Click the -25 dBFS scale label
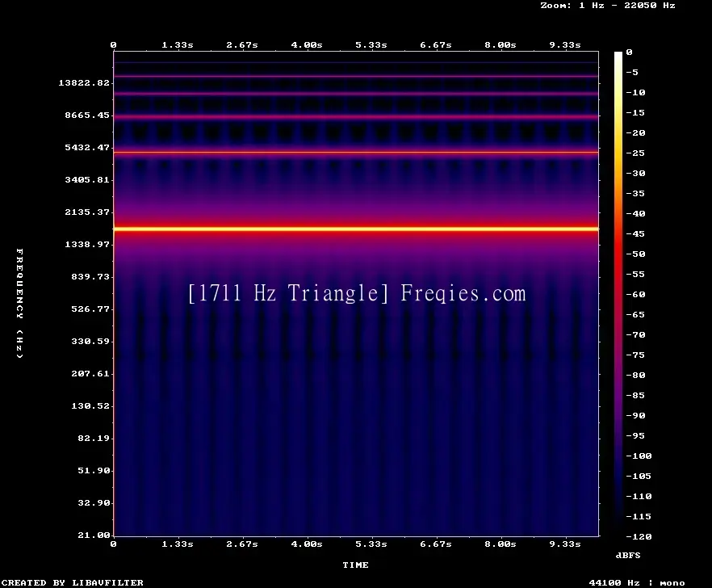The image size is (712, 588). [635, 153]
